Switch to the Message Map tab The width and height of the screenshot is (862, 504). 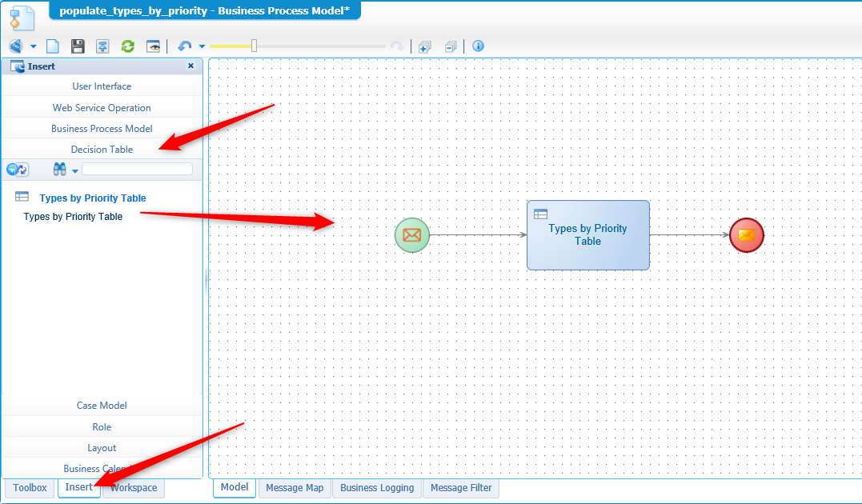tap(295, 488)
